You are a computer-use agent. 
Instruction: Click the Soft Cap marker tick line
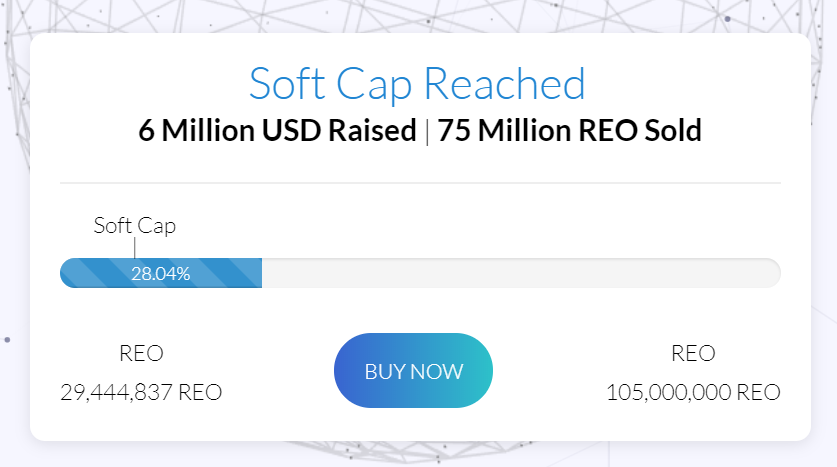tap(135, 248)
